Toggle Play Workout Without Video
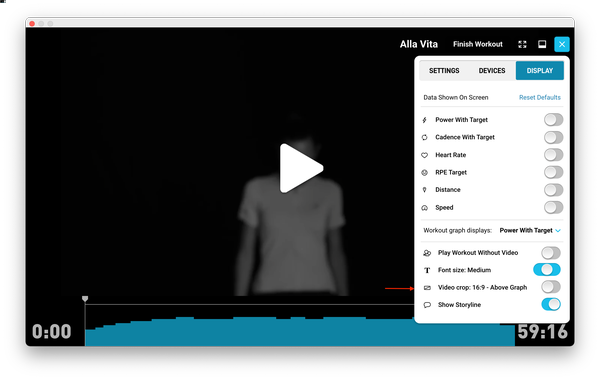 click(x=551, y=253)
